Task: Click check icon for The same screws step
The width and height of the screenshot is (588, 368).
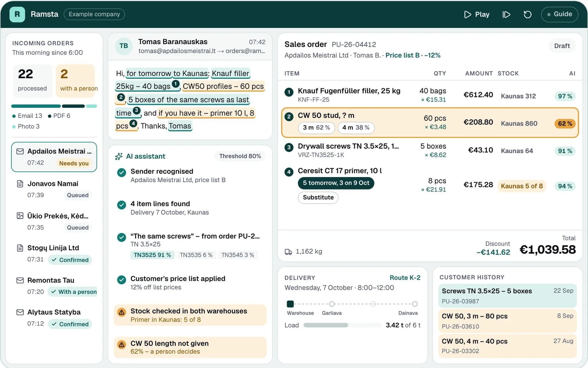Action: [x=121, y=237]
